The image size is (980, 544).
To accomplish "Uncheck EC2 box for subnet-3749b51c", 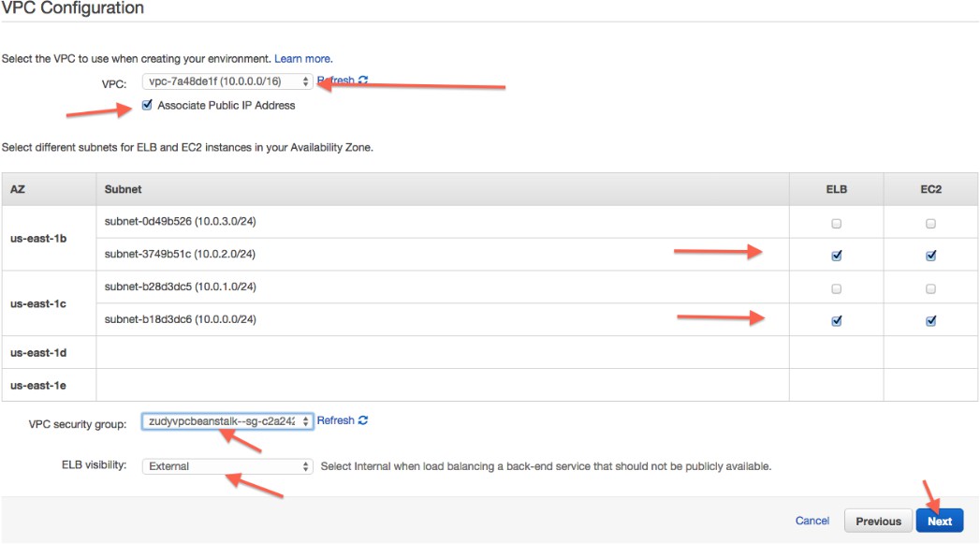I will [930, 256].
